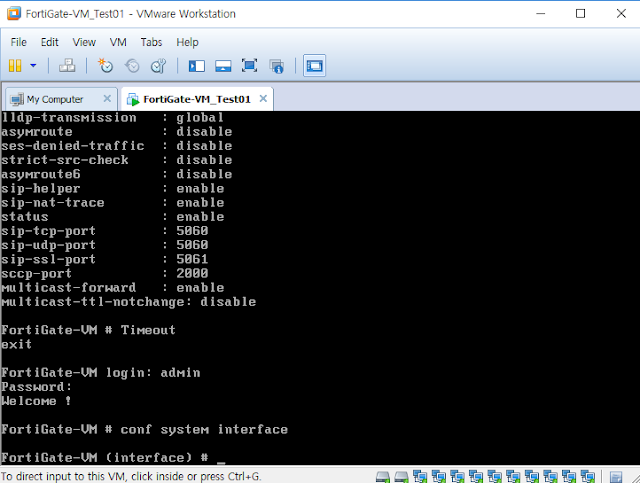This screenshot has height=483, width=640.
Task: Minimize the VMware Workstation window
Action: coord(540,13)
